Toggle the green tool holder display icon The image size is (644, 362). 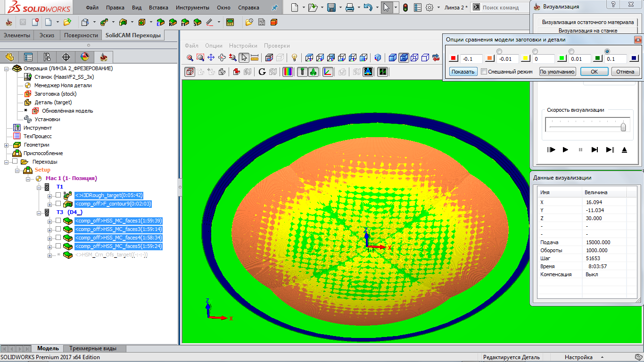(x=313, y=72)
